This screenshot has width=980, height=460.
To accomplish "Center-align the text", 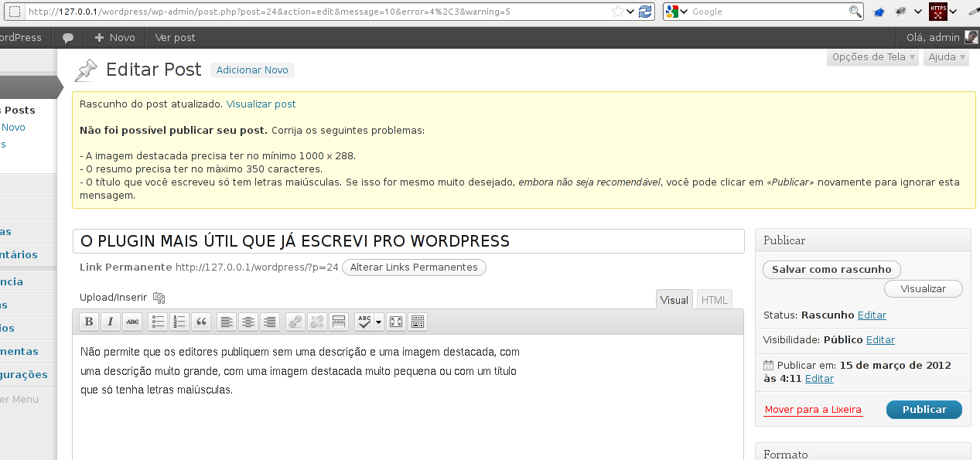I will click(x=248, y=322).
